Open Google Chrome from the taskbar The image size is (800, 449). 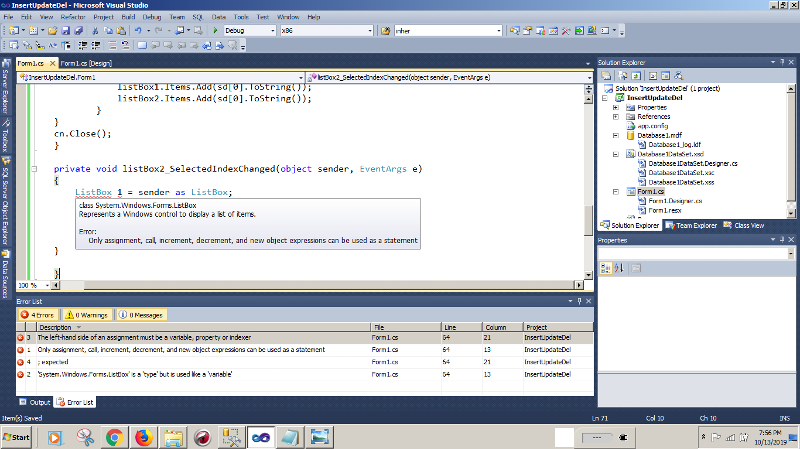tap(115, 437)
